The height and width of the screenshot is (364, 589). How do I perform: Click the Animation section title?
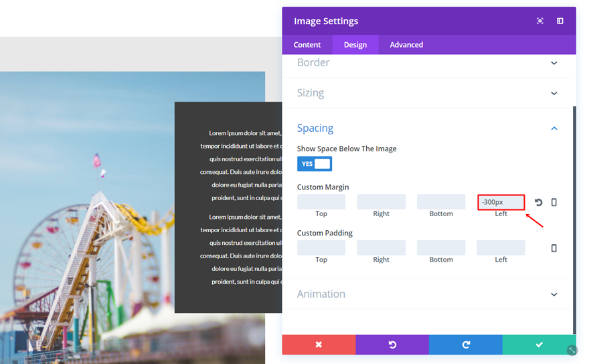(x=321, y=294)
